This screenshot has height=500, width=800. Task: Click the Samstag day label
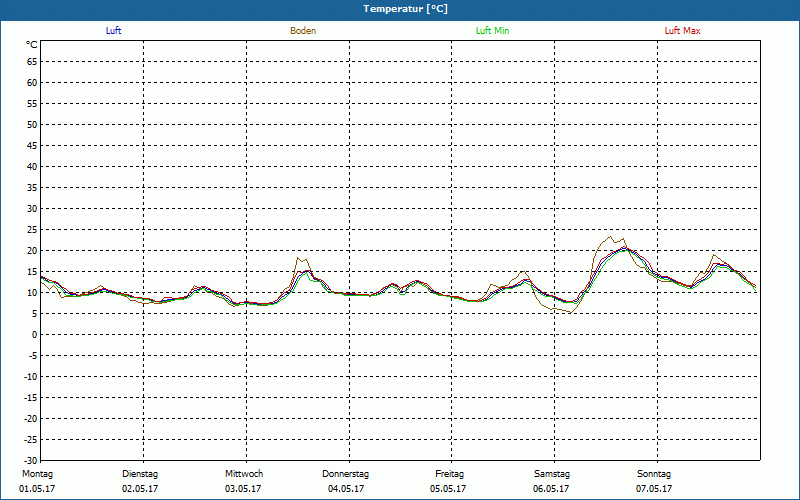pyautogui.click(x=552, y=474)
